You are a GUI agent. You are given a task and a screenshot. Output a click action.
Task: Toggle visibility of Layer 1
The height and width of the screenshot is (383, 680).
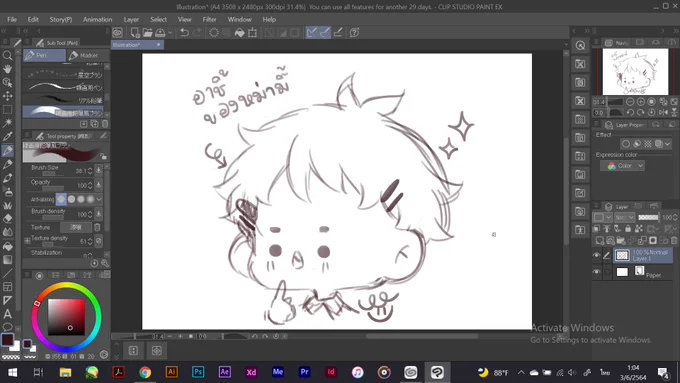[597, 255]
